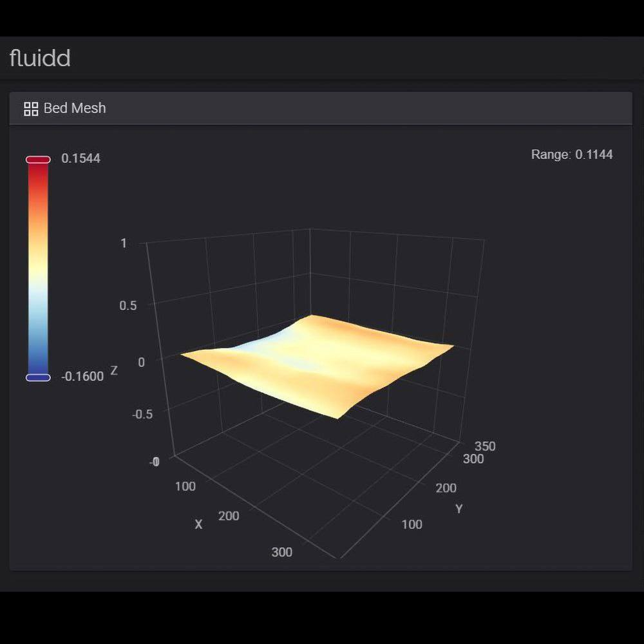Click the Bed Mesh grid icon
The image size is (644, 644).
[31, 109]
